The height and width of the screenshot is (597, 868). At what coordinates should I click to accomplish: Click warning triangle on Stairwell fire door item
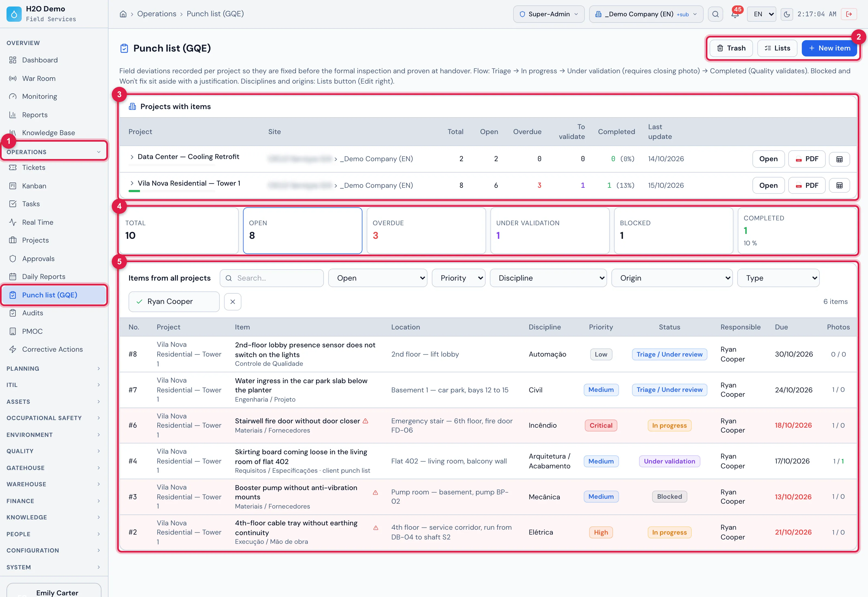(365, 421)
